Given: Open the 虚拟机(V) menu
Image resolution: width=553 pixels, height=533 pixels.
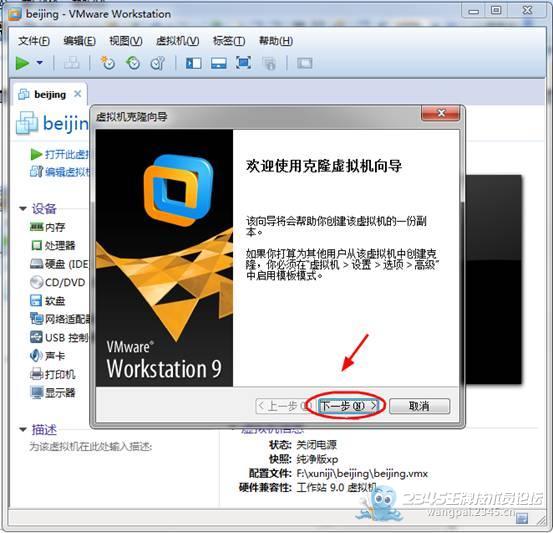Looking at the screenshot, I should pos(177,41).
